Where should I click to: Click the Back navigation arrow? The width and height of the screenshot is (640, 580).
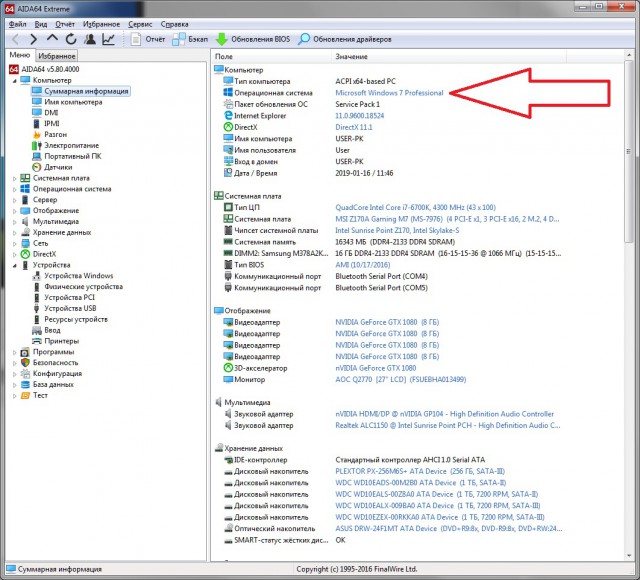coord(16,39)
